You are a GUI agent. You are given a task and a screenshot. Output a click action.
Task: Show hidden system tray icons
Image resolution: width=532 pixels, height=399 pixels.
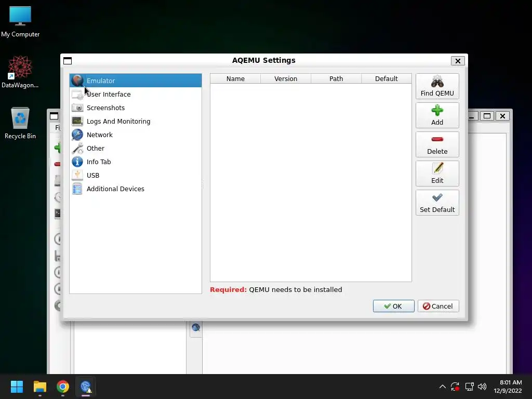(443, 387)
